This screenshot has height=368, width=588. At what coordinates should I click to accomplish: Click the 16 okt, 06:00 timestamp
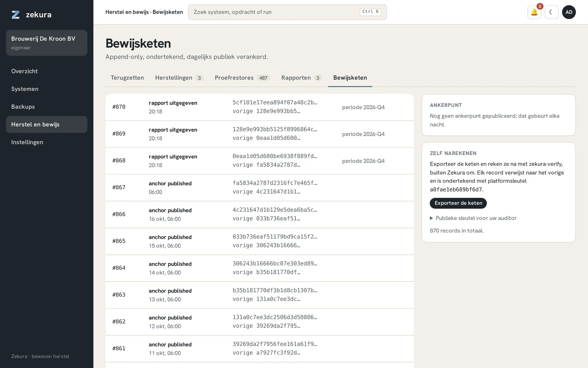tap(165, 219)
